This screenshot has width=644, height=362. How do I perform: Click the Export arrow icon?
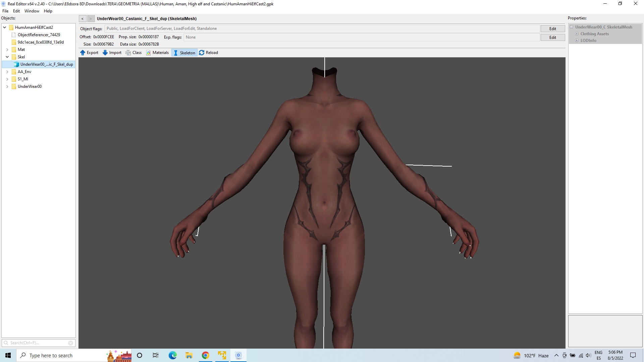pyautogui.click(x=83, y=53)
